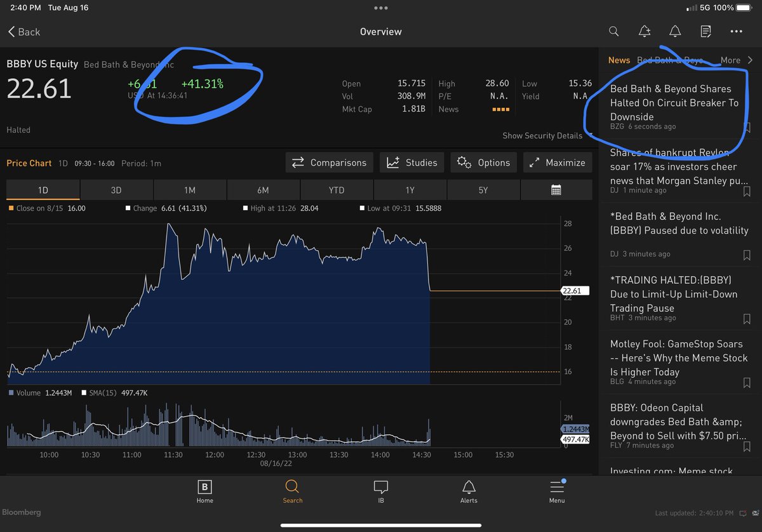Tap the BBBY US Equity ticker title
The height and width of the screenshot is (532, 762).
point(43,64)
